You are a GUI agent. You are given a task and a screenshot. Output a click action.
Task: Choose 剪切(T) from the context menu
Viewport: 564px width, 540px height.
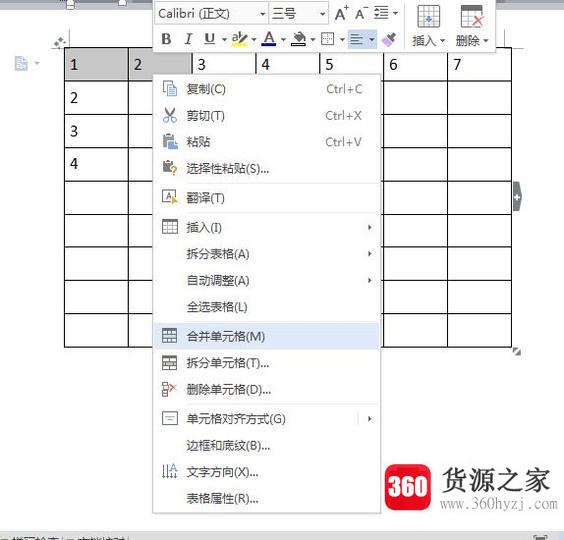tap(267, 115)
